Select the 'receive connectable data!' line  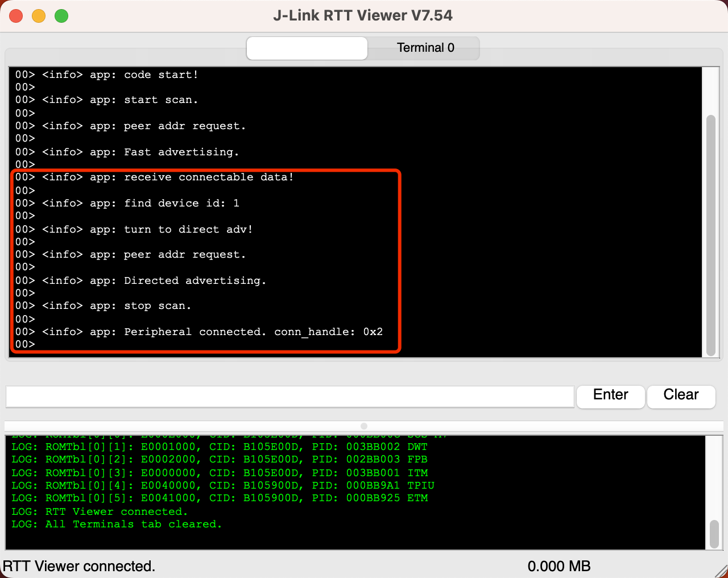click(x=155, y=177)
